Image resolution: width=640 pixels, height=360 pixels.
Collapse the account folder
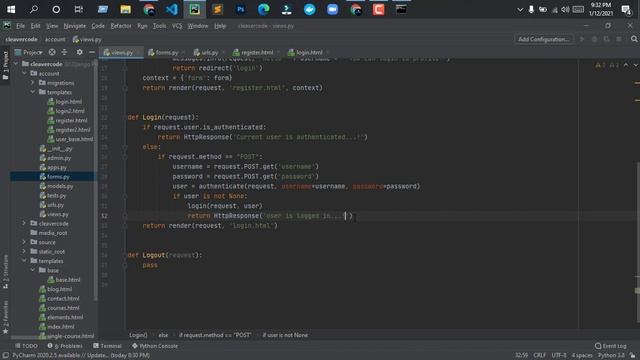(24, 73)
